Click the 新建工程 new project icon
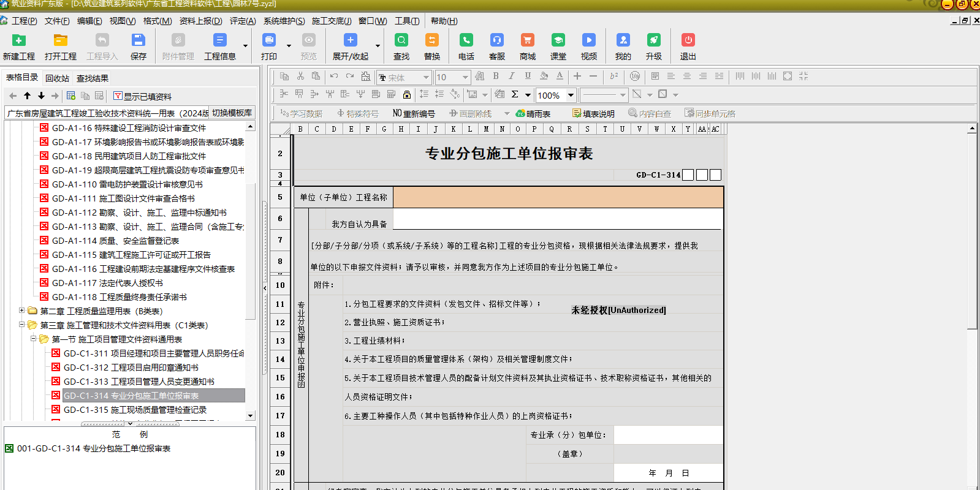The height and width of the screenshot is (490, 980). pyautogui.click(x=19, y=40)
